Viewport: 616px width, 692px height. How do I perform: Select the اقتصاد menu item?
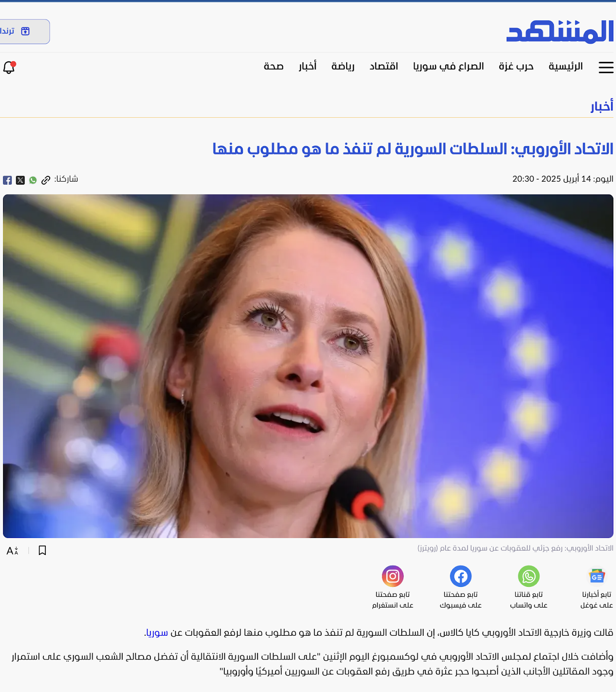384,66
